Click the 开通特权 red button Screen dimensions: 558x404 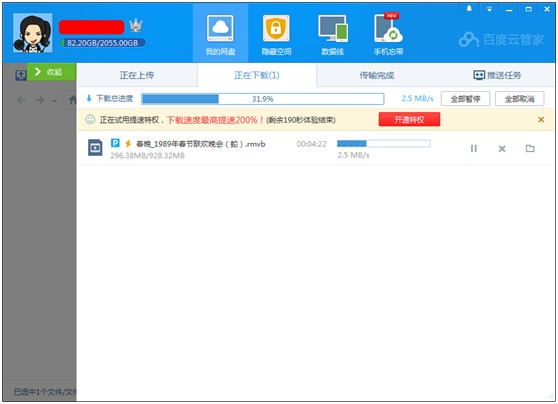(409, 120)
